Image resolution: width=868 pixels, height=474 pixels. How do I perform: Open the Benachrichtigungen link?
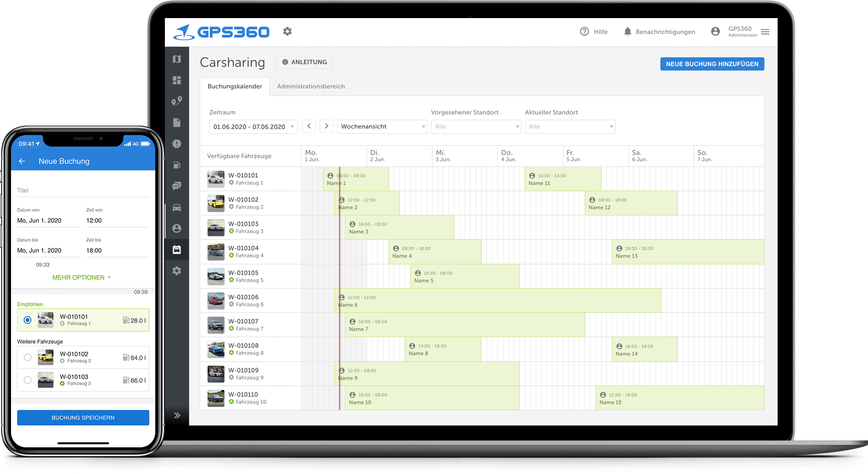click(665, 32)
